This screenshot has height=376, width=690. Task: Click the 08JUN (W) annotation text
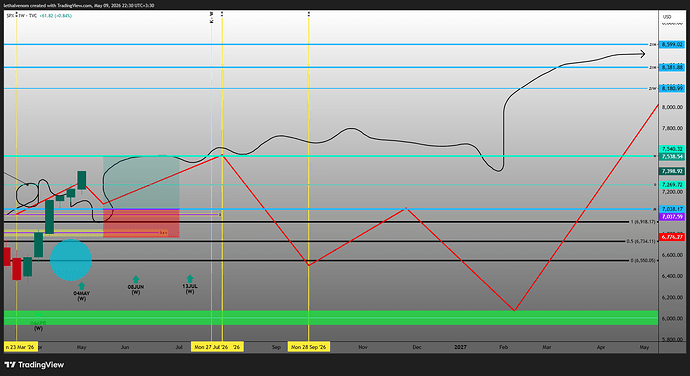pos(136,289)
